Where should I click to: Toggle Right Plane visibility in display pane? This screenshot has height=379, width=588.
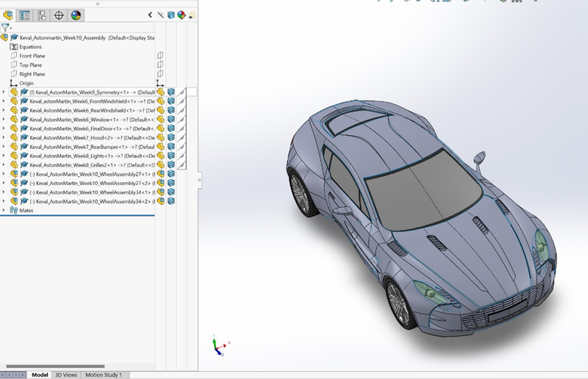click(x=160, y=73)
